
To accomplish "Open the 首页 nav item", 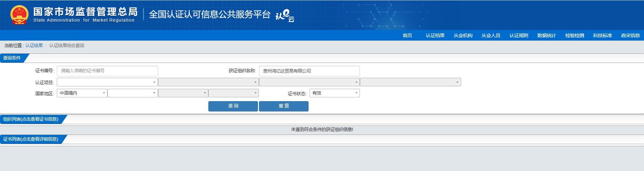I will (x=407, y=35).
